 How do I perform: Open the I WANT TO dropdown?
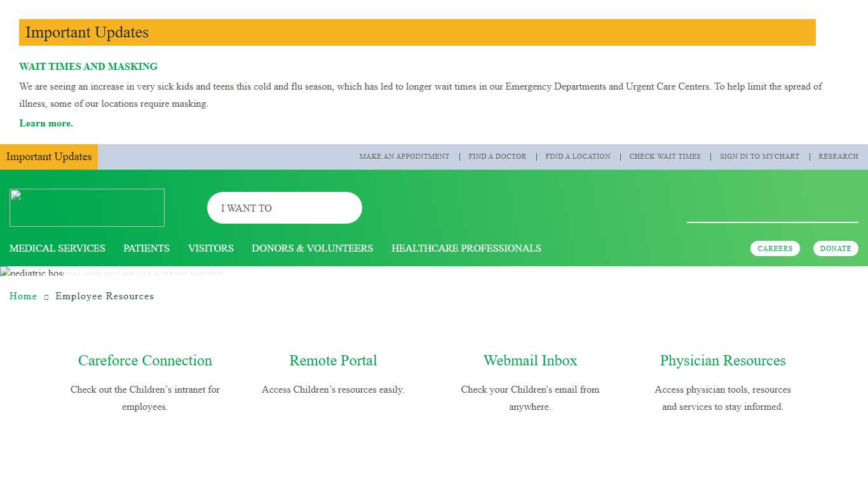(284, 208)
